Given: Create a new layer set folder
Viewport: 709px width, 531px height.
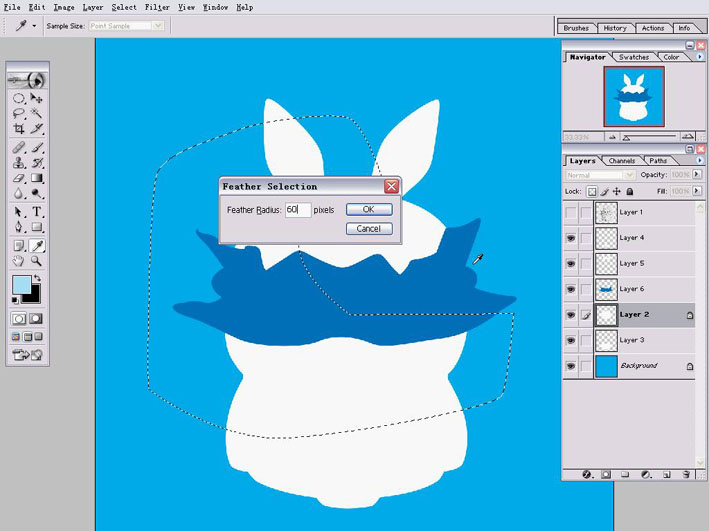Looking at the screenshot, I should click(625, 474).
